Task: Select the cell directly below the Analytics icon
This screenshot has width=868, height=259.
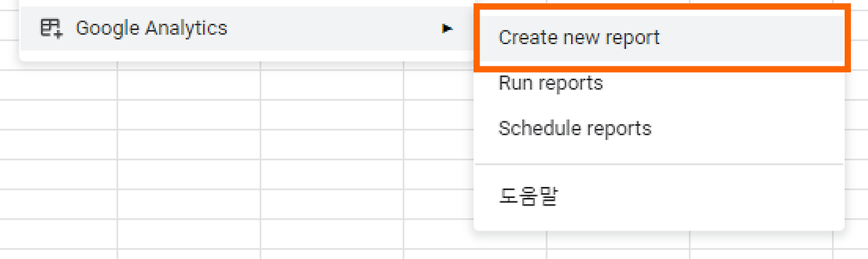Action: [x=58, y=85]
